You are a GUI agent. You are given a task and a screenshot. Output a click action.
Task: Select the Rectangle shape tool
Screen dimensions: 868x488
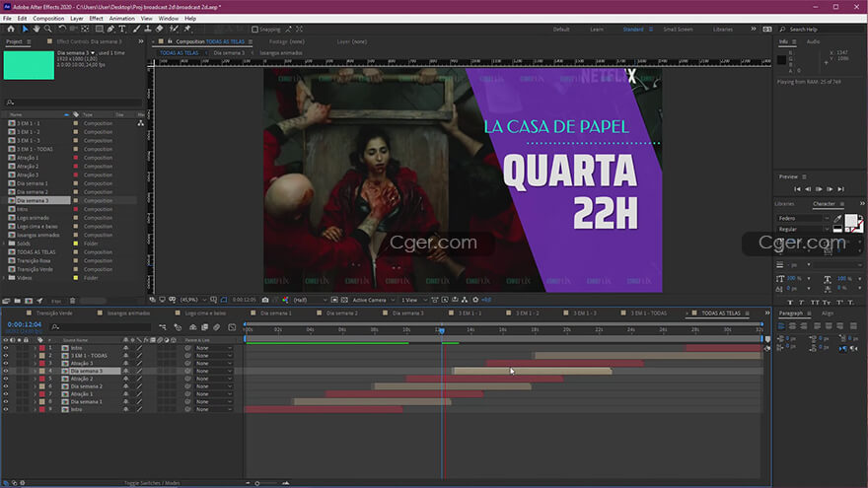click(x=99, y=29)
